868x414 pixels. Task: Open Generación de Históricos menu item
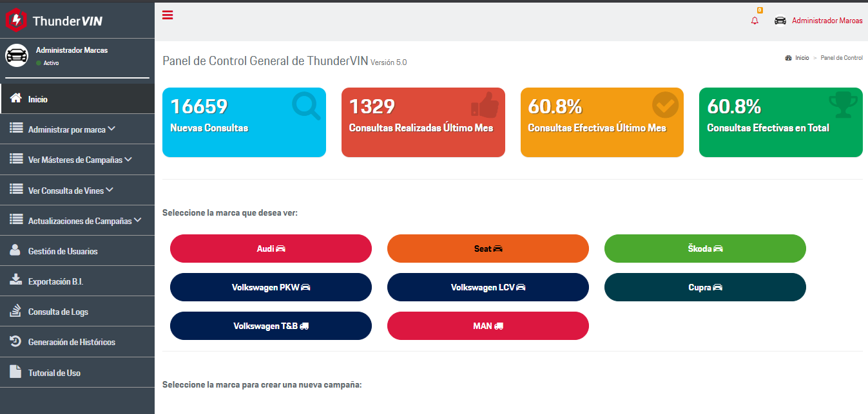pos(77,342)
